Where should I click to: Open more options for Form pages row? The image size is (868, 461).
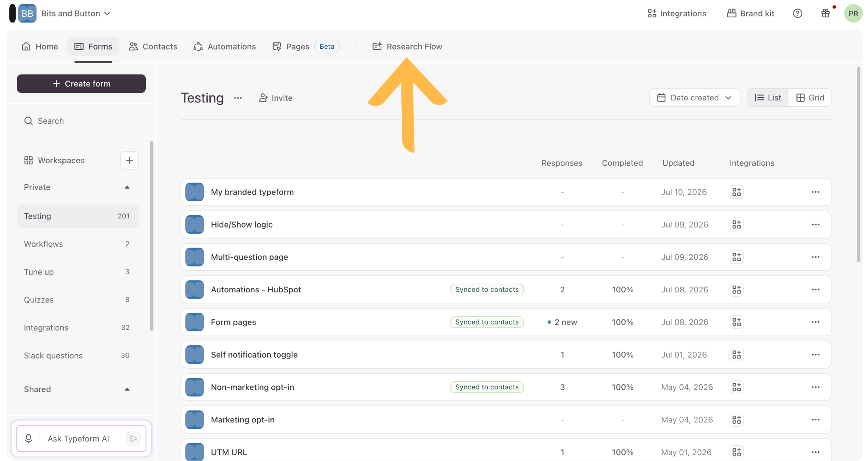click(x=815, y=322)
